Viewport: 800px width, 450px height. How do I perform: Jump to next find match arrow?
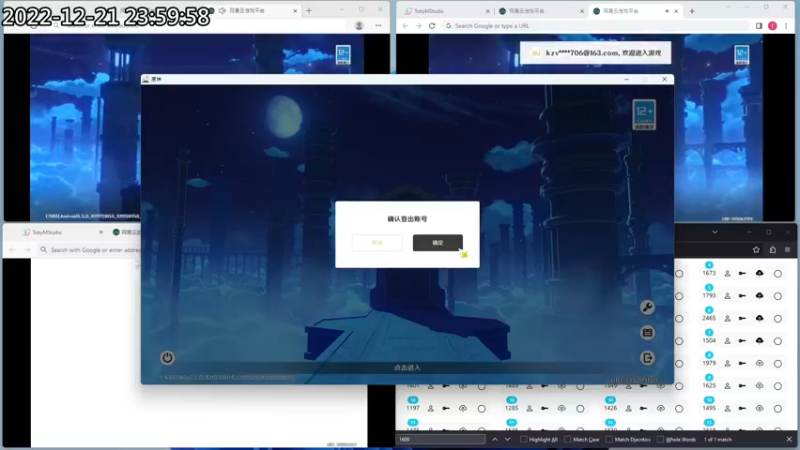pos(508,439)
